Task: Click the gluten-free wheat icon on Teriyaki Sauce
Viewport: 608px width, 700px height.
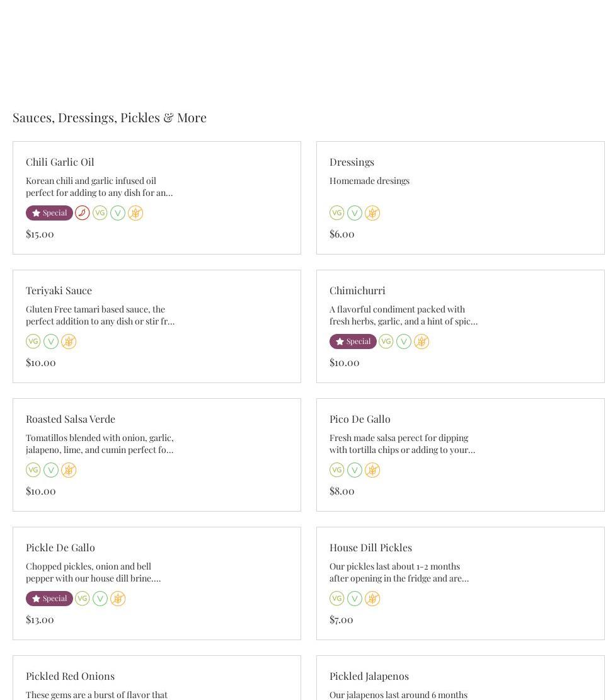Action: click(x=69, y=341)
